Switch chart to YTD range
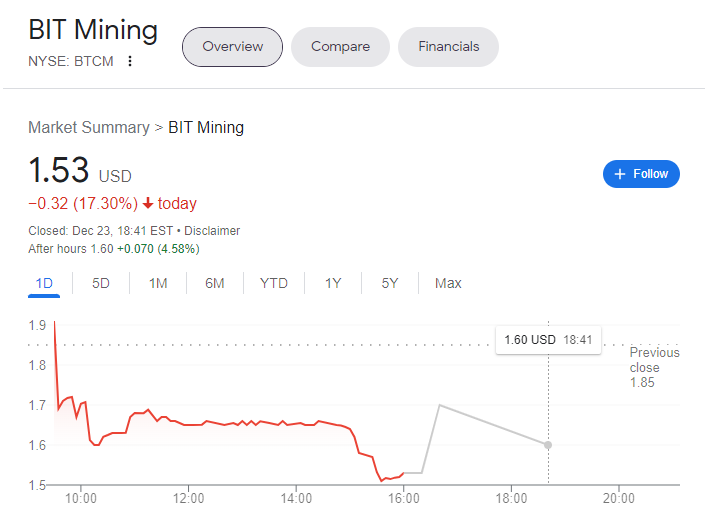706x518 pixels. 274,283
